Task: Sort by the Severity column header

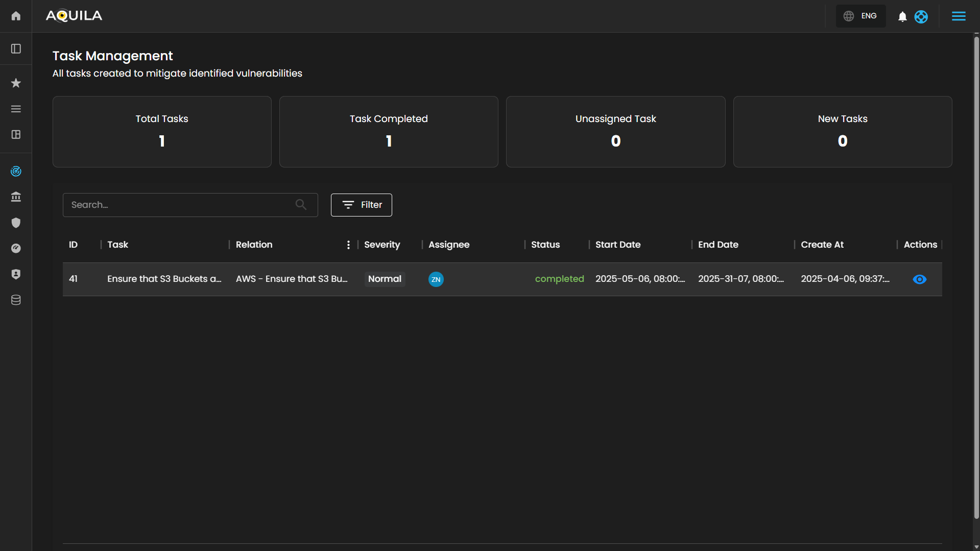Action: [382, 245]
